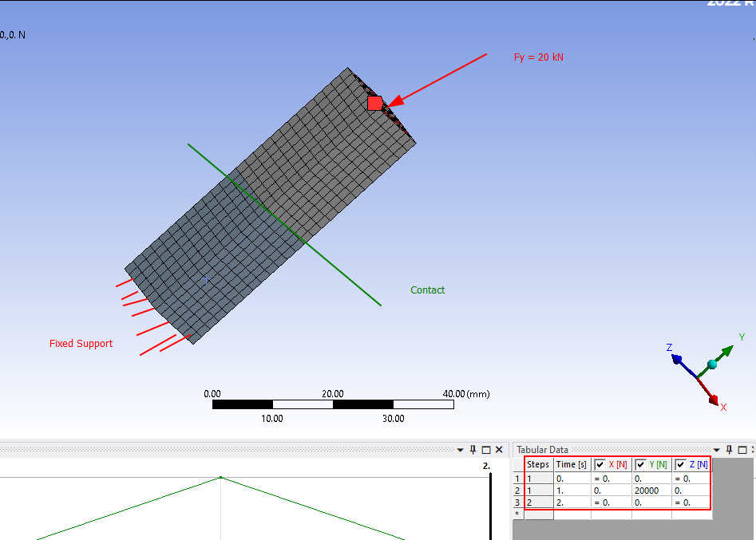
Task: Uncheck the X [N] component checkbox
Action: (x=600, y=465)
